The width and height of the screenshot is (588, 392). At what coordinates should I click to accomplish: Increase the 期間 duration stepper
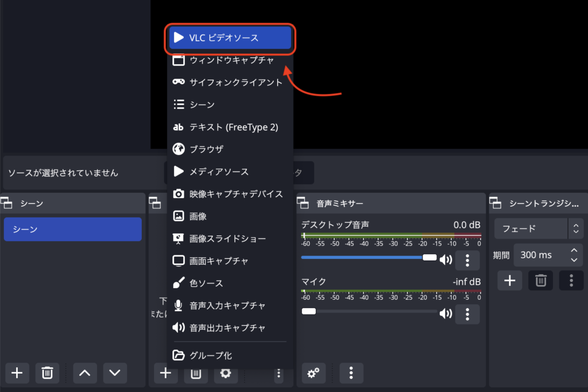574,250
